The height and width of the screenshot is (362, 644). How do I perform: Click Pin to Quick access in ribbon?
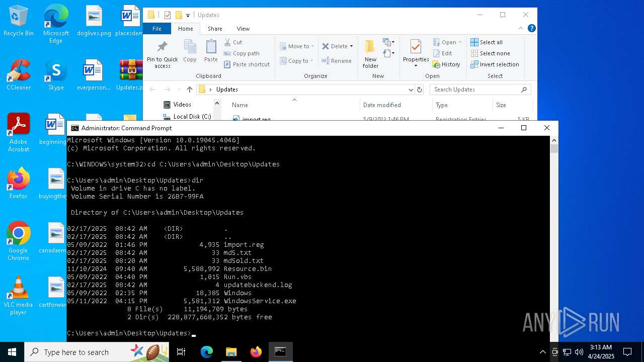click(x=162, y=54)
